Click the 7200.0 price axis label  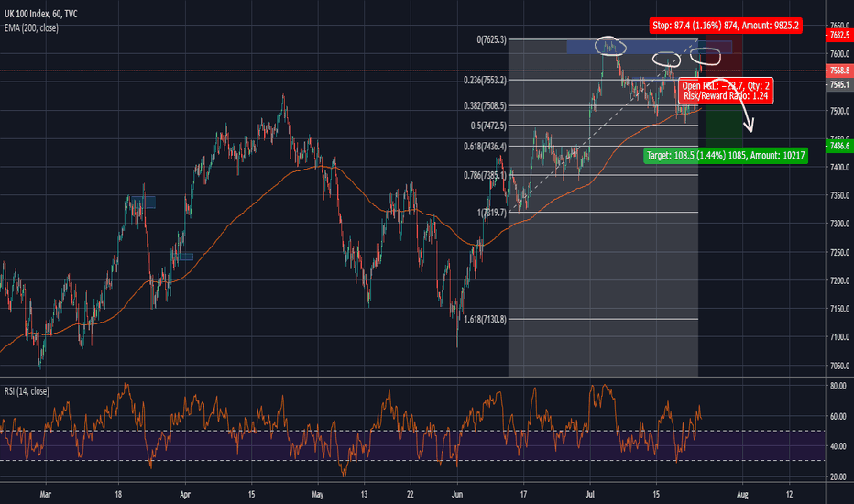840,280
